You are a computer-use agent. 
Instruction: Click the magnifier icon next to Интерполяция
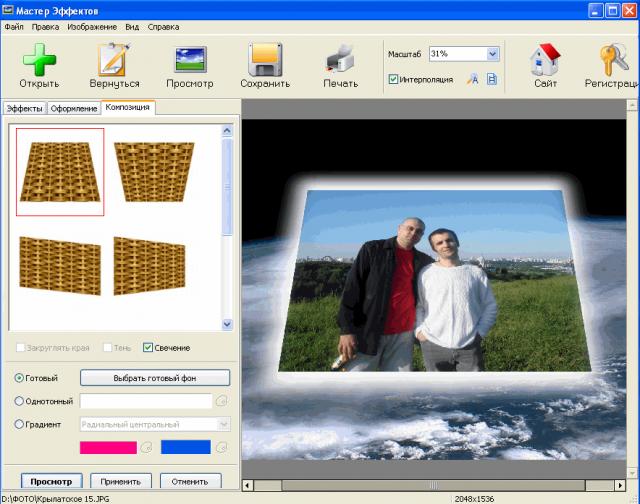(473, 79)
